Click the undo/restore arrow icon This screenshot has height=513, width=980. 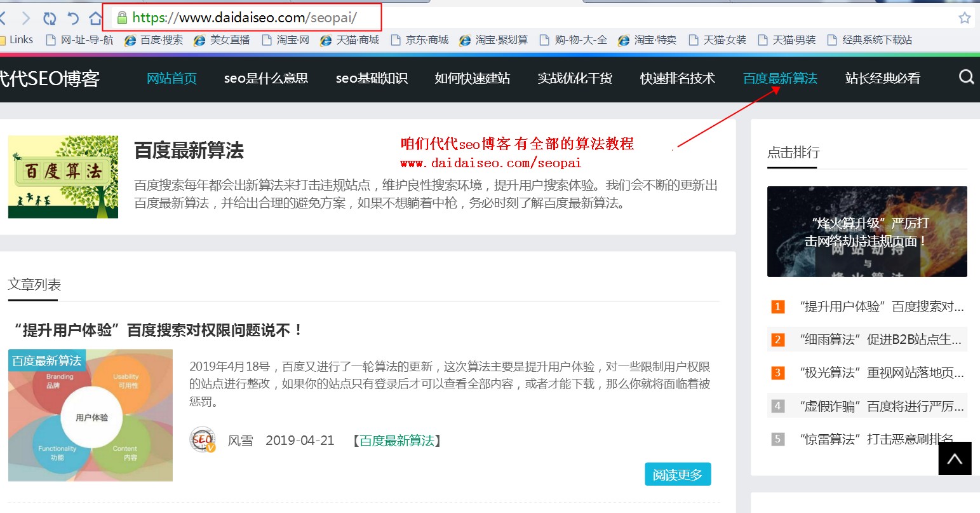coord(73,18)
